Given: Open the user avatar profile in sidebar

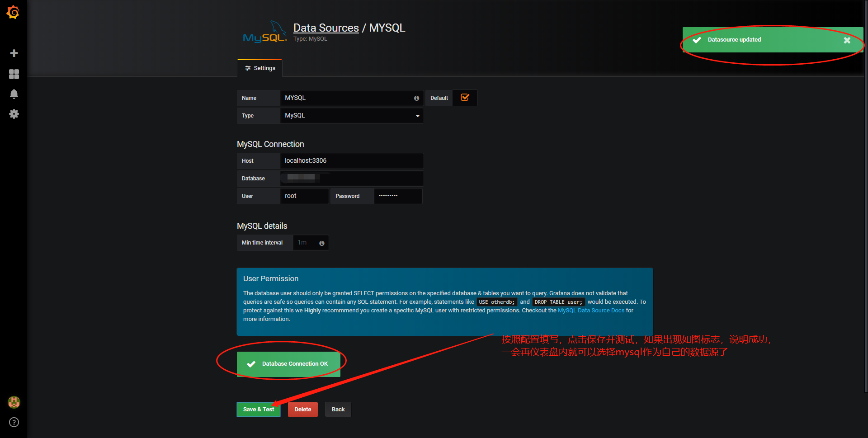Looking at the screenshot, I should click(x=14, y=402).
